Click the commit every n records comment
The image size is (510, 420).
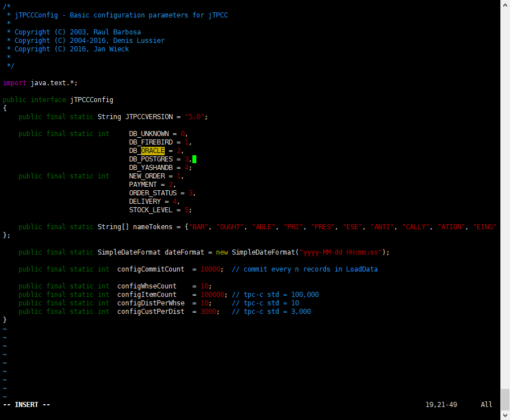pyautogui.click(x=305, y=269)
